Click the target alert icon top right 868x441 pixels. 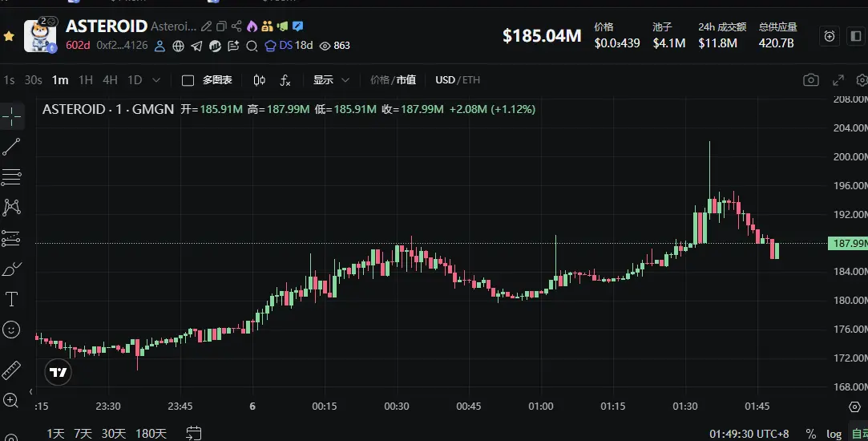point(830,36)
